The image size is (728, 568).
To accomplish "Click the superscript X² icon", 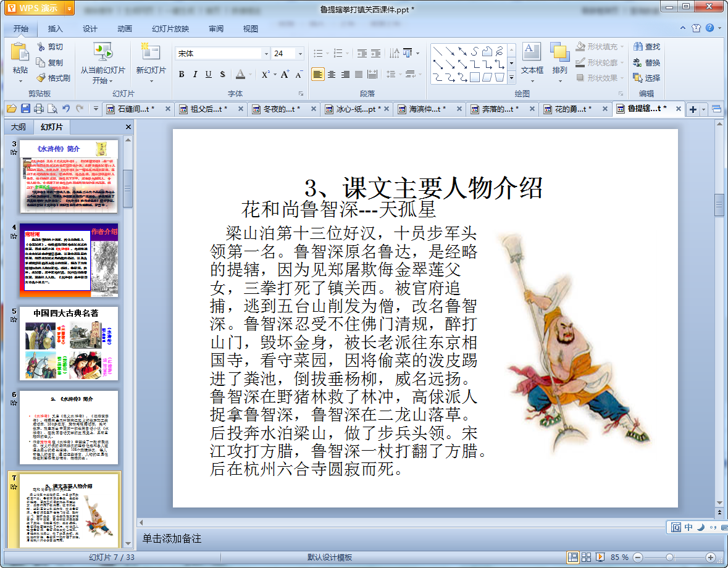I will [265, 74].
